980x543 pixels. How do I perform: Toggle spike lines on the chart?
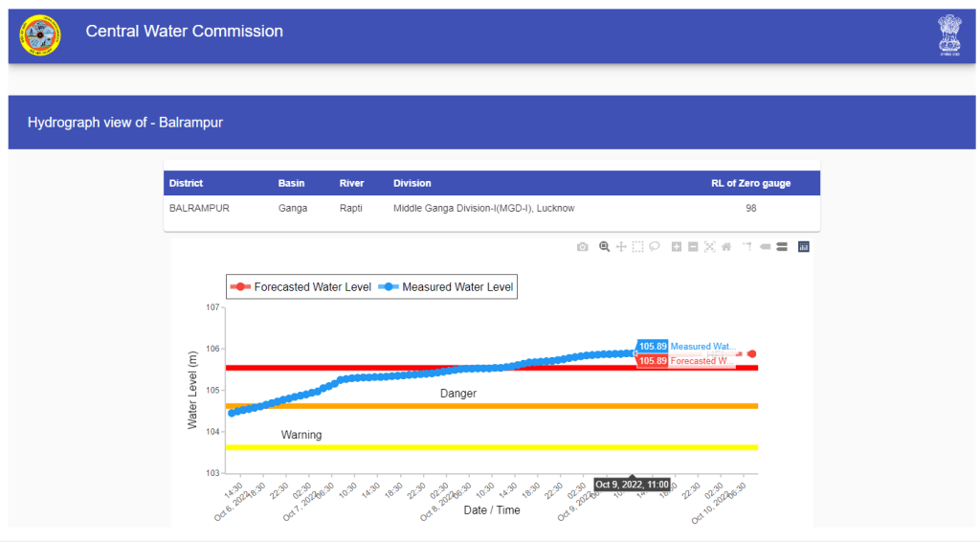tap(747, 247)
